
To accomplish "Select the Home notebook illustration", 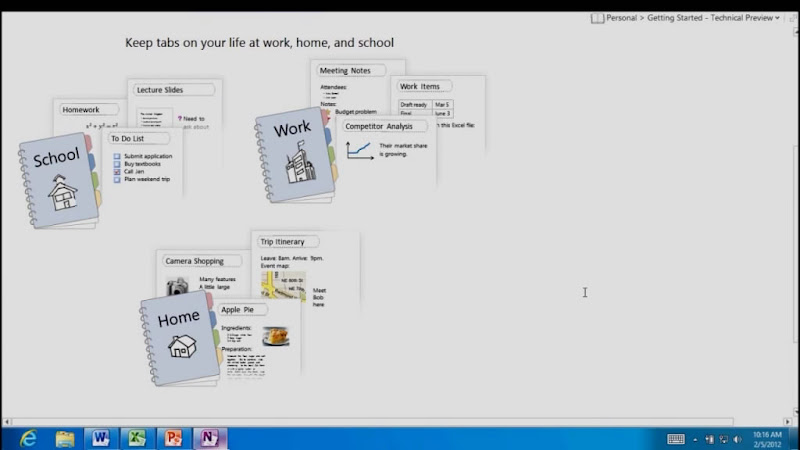I will [x=180, y=339].
